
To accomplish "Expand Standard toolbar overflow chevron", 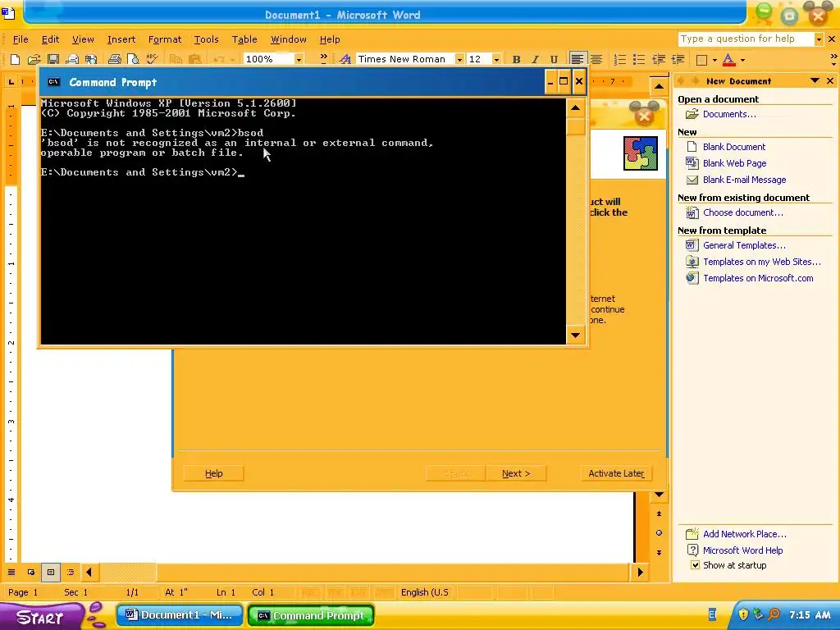I will click(x=323, y=58).
